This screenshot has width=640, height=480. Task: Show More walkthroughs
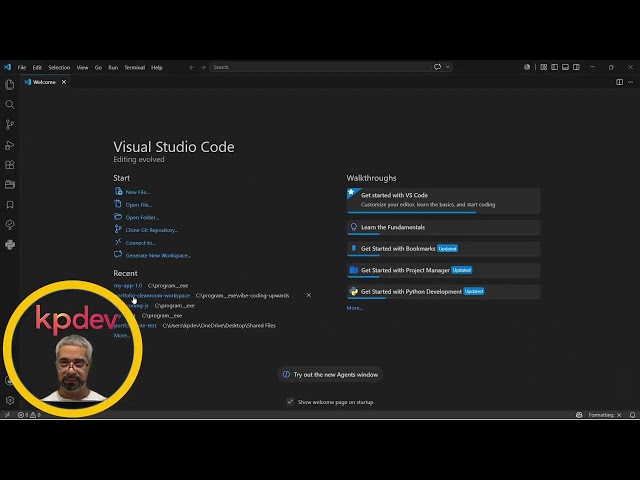tap(354, 308)
